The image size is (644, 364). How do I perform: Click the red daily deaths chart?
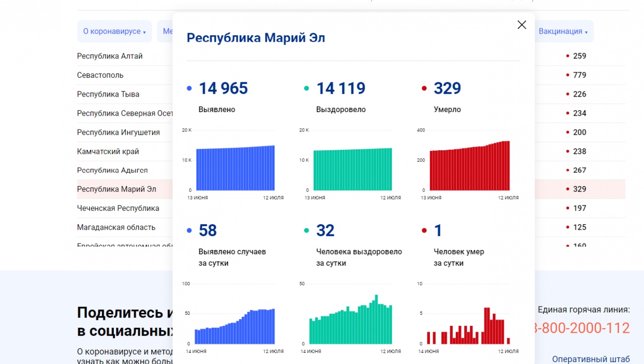(x=469, y=326)
